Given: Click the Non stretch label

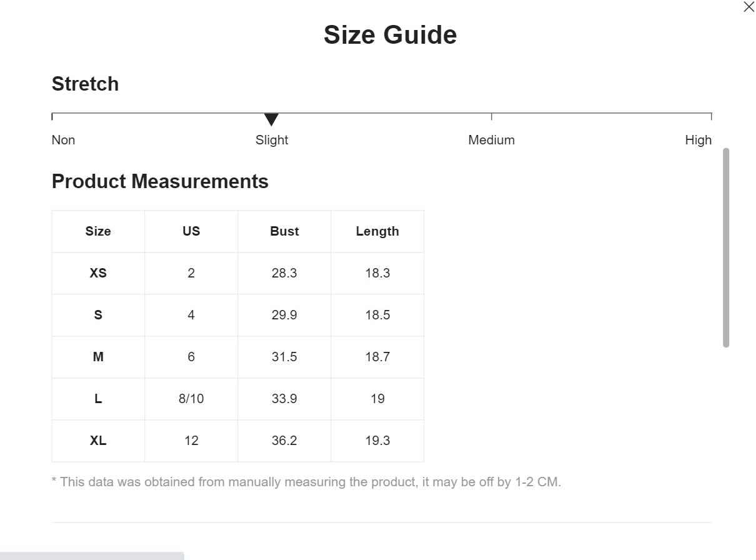Looking at the screenshot, I should click(x=63, y=140).
